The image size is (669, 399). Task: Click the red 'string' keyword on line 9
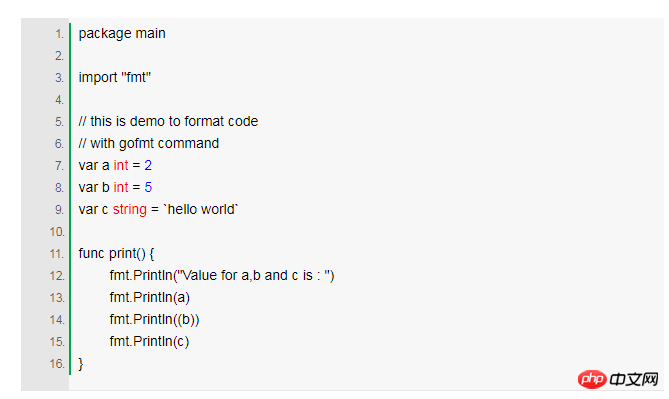(x=130, y=210)
